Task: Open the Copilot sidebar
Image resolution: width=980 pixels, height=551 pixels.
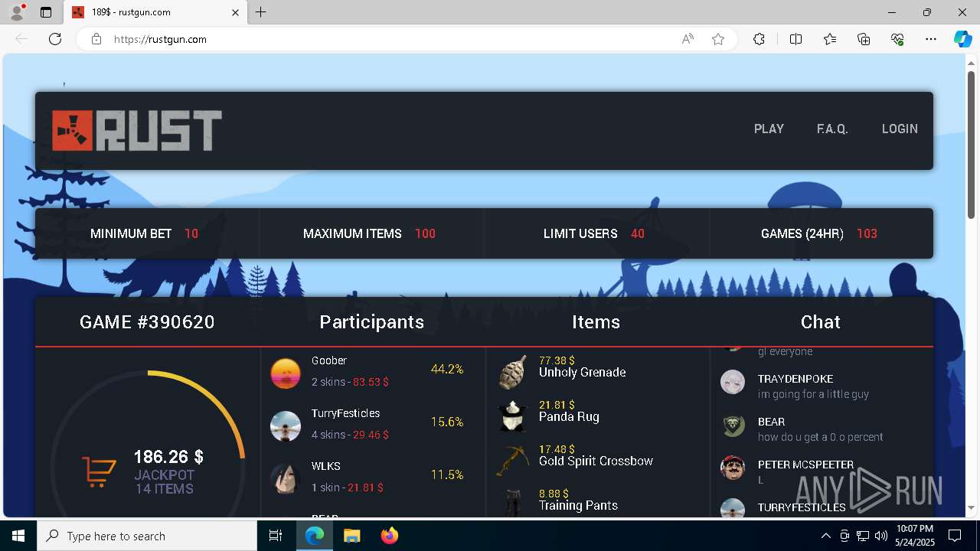Action: pyautogui.click(x=962, y=39)
